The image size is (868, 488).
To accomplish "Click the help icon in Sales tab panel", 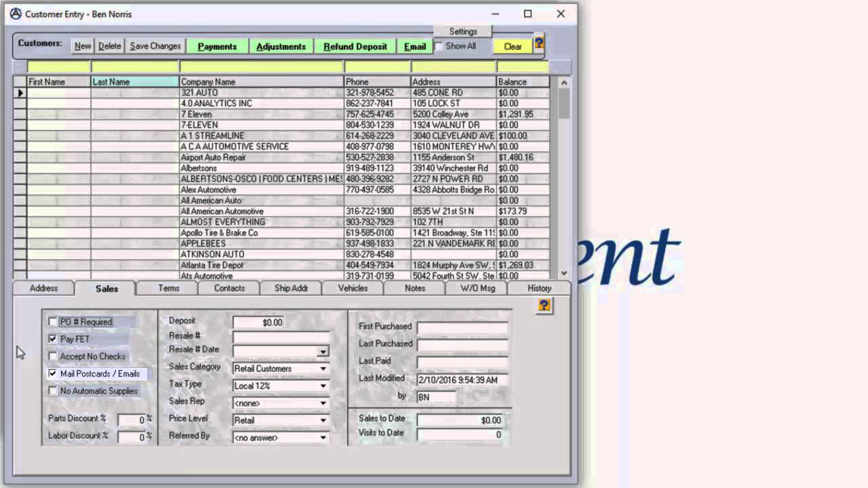I will (544, 306).
